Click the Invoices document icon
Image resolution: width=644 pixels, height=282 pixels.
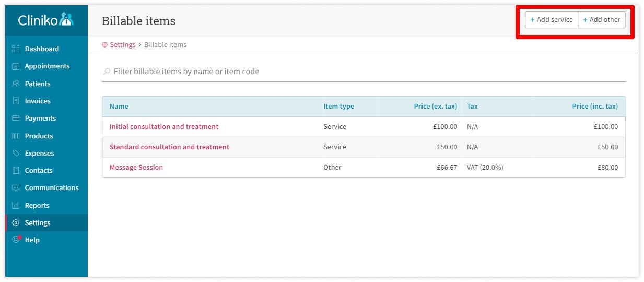tap(16, 101)
